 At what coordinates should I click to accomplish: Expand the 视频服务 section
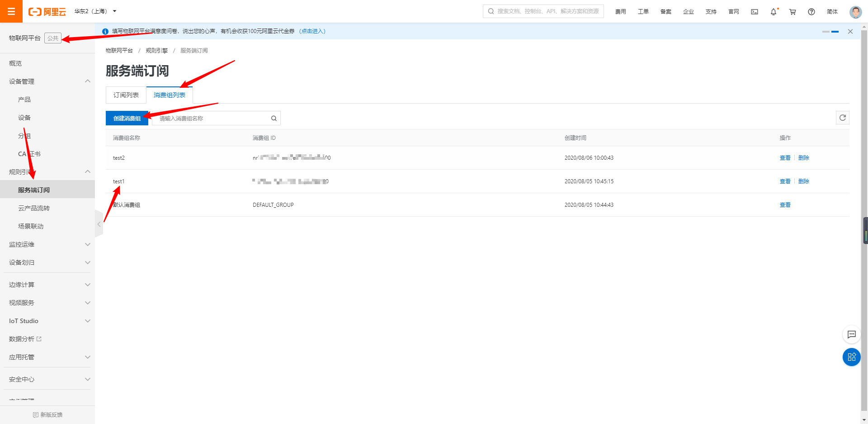click(x=88, y=303)
